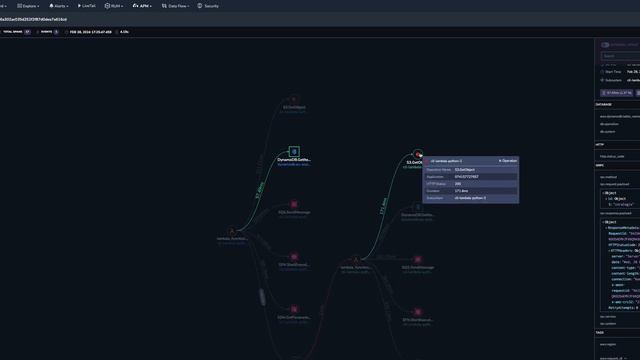The height and width of the screenshot is (360, 640).
Task: Collapse the ResponseMetadata tree node
Action: [x=606, y=228]
